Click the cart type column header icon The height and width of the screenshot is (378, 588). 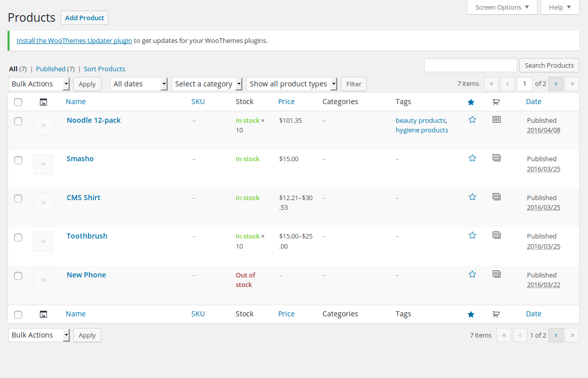496,102
